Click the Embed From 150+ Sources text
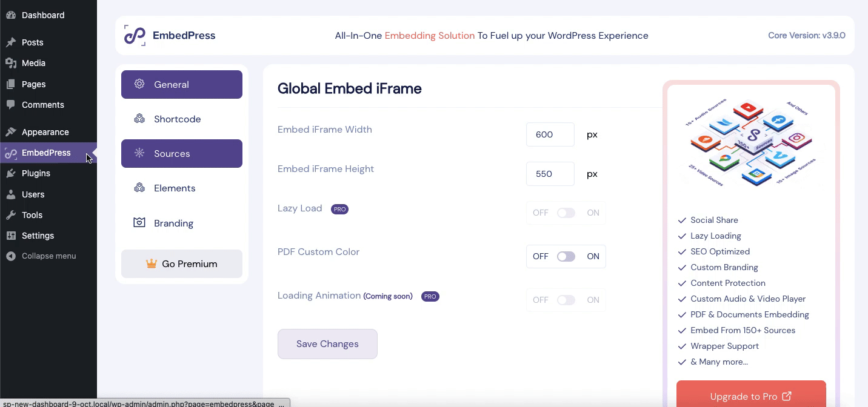 click(743, 330)
